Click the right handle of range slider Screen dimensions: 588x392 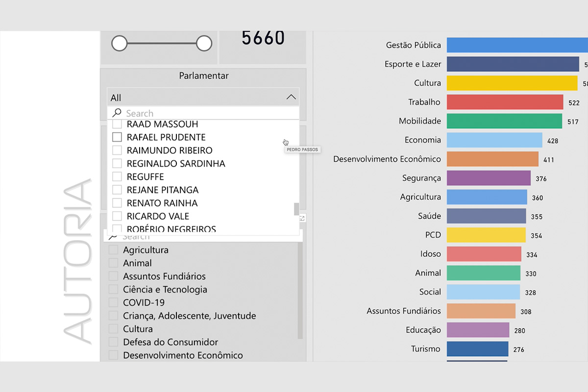coord(204,44)
